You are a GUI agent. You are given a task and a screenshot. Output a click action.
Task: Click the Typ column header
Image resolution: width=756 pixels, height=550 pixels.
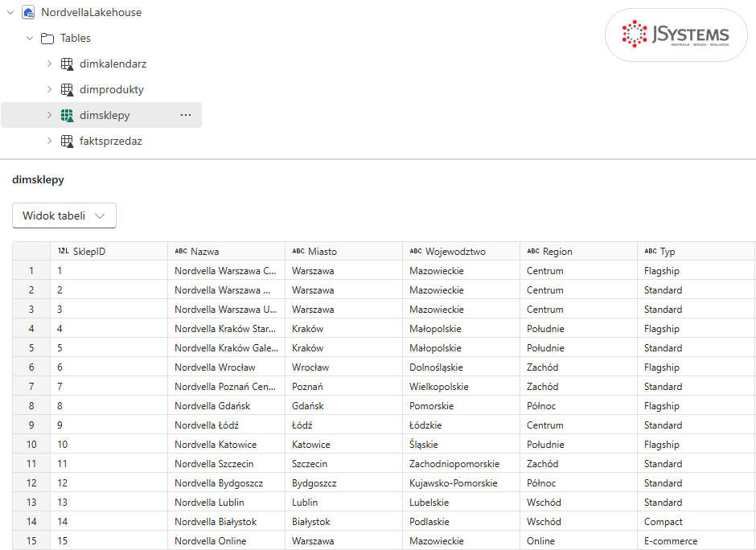point(696,251)
